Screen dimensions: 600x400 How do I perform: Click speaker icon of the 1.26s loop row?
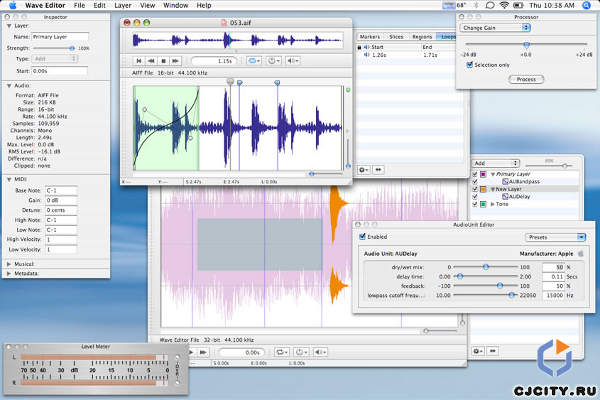pos(366,55)
